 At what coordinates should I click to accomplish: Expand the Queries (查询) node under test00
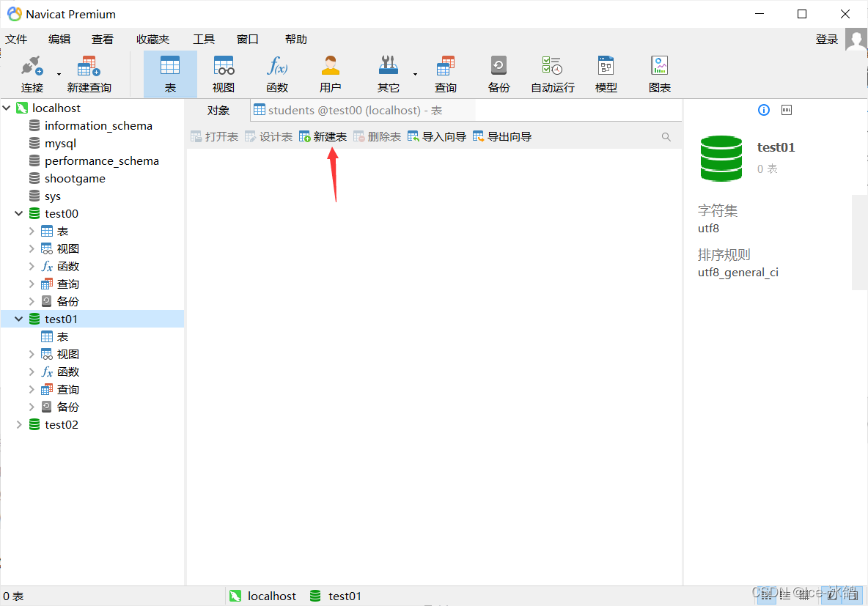[32, 284]
